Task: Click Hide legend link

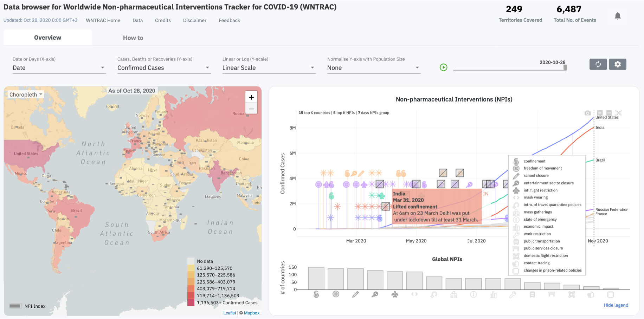Action: click(x=616, y=305)
